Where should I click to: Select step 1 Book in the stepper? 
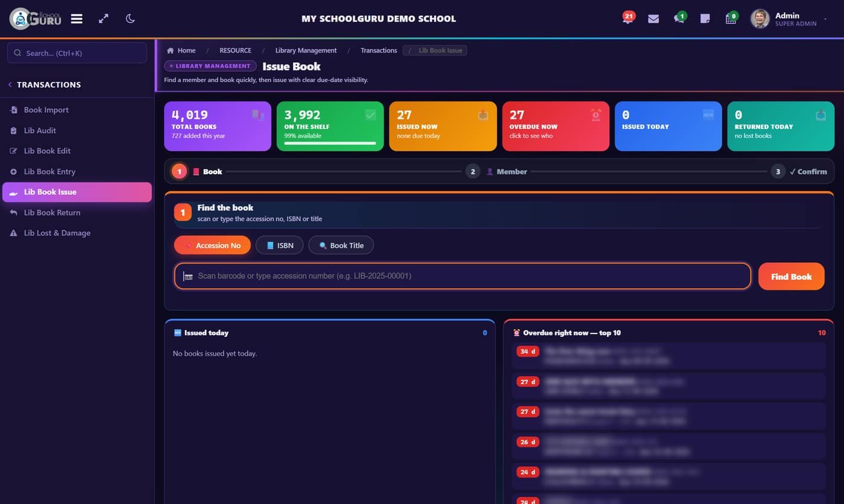click(197, 172)
